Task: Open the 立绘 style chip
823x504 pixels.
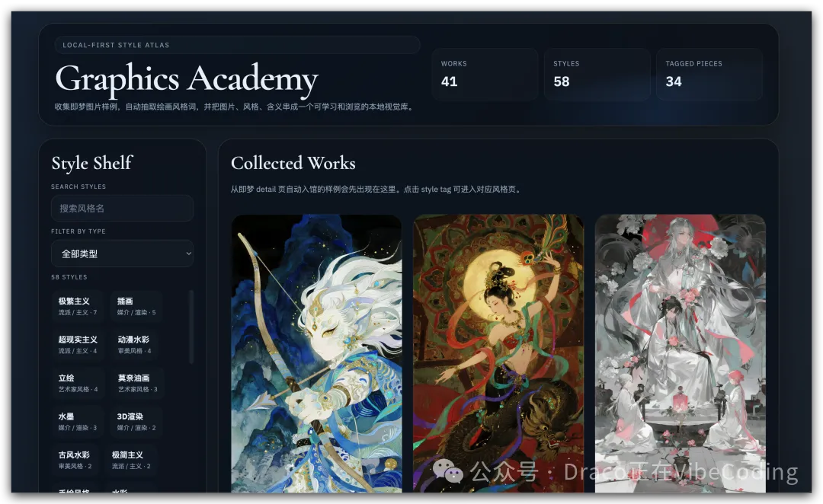Action: (x=78, y=383)
